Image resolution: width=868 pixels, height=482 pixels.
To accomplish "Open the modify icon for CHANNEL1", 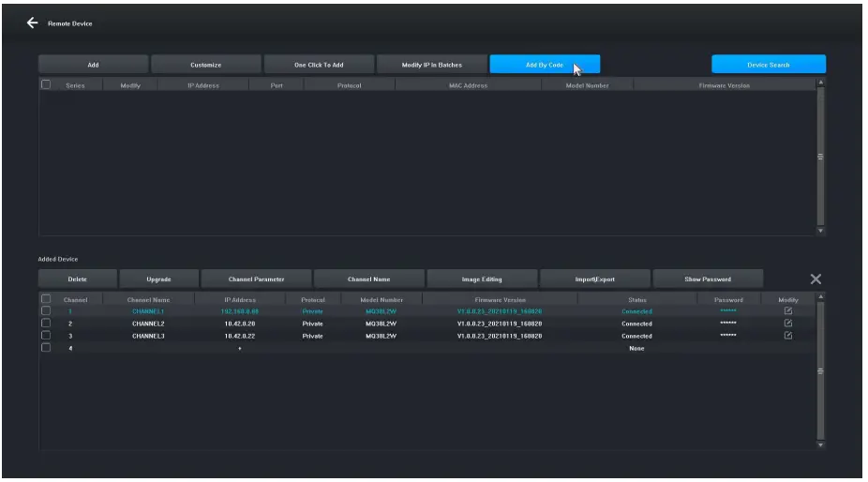I will (x=787, y=310).
